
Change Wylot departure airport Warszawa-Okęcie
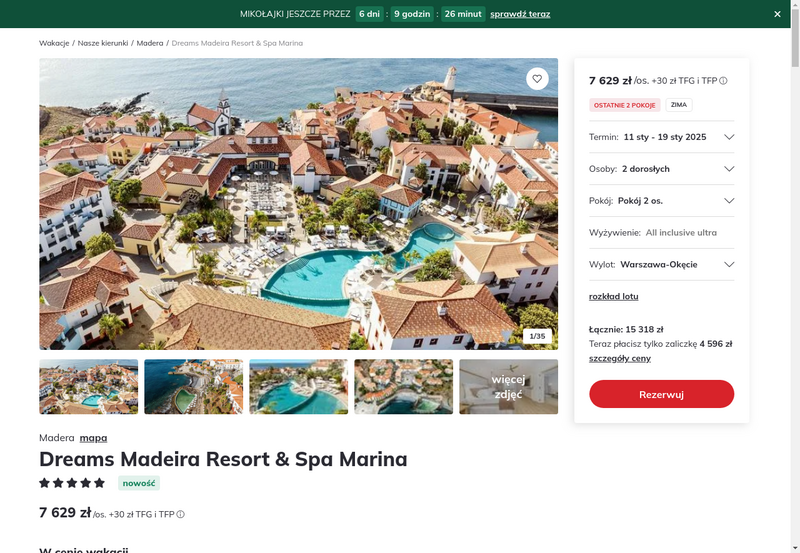pyautogui.click(x=661, y=264)
